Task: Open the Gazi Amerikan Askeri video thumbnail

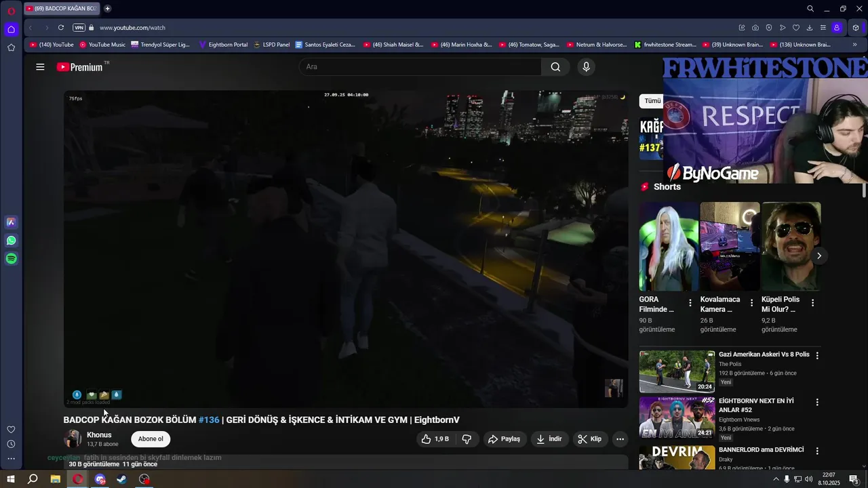Action: tap(677, 371)
